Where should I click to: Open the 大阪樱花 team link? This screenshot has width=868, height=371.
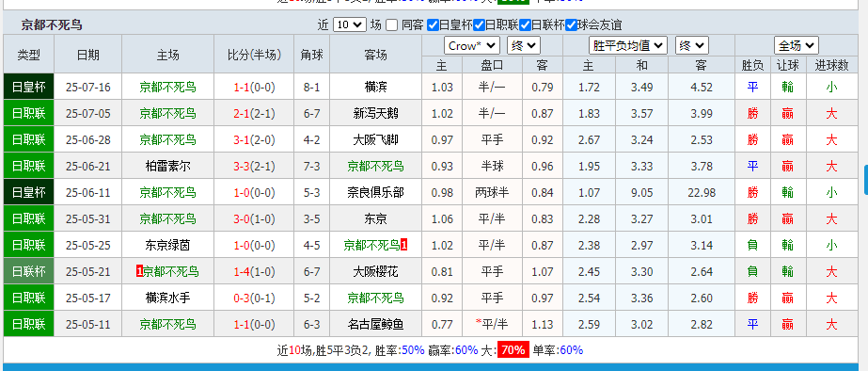(376, 271)
